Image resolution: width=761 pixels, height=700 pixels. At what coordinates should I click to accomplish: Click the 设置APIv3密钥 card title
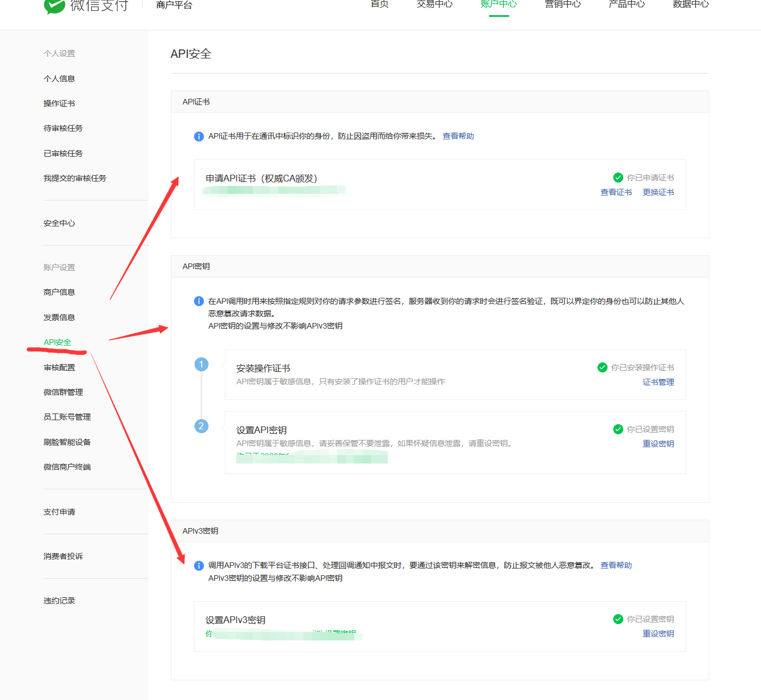point(235,620)
